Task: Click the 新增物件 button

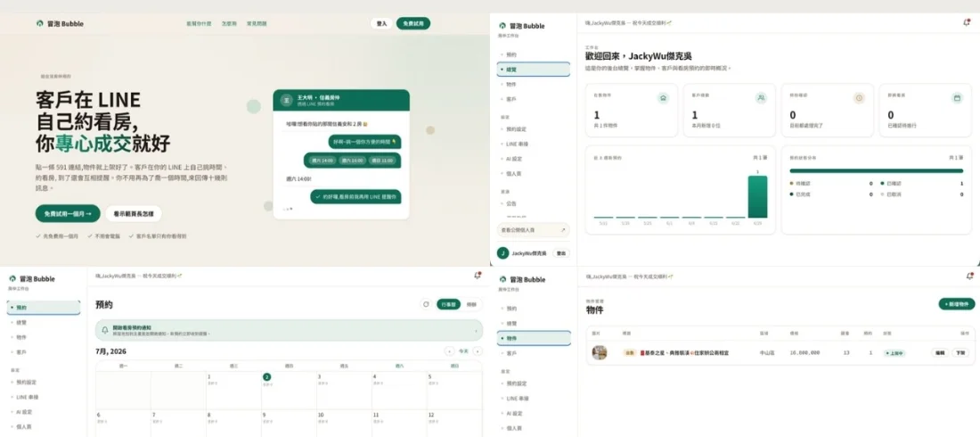Action: coord(957,303)
